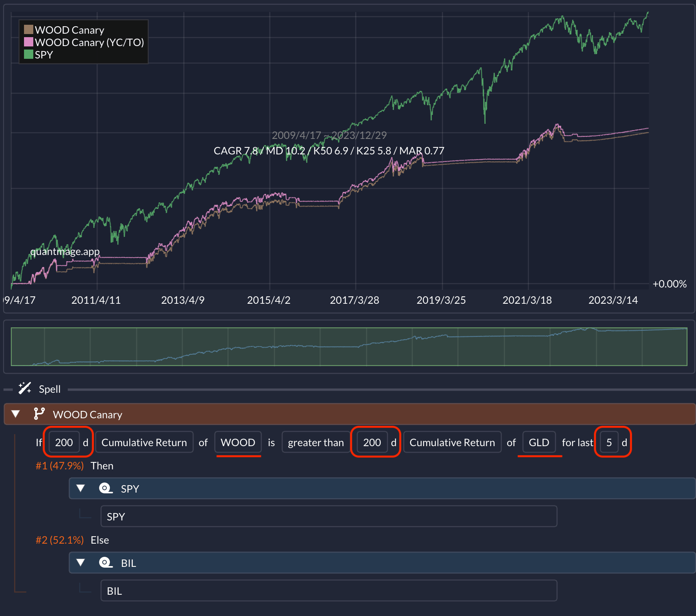Click the CAGR 7.8 stats text
Screen dimensions: 696x616
[x=329, y=151]
